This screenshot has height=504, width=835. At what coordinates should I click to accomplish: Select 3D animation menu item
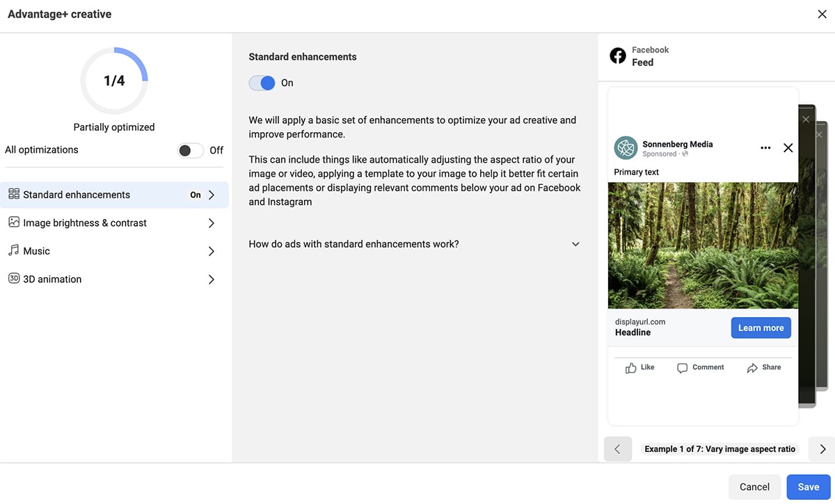[x=114, y=279]
